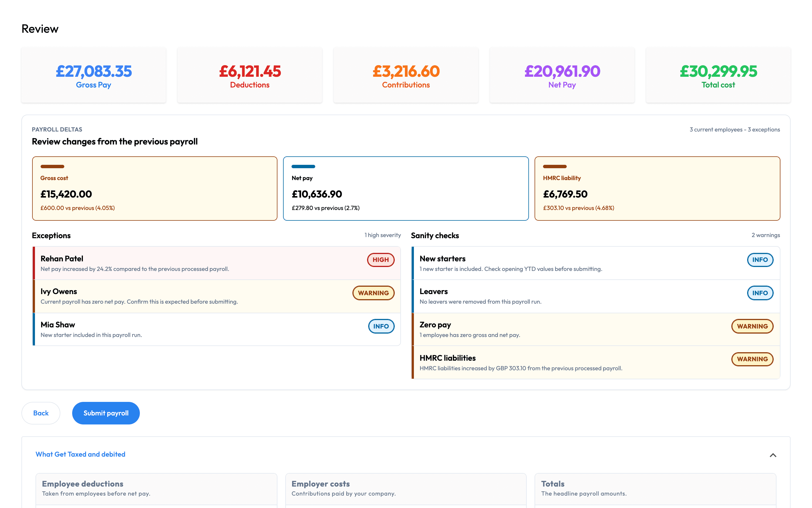Click the HIGH badge for Rehan Patel

381,260
